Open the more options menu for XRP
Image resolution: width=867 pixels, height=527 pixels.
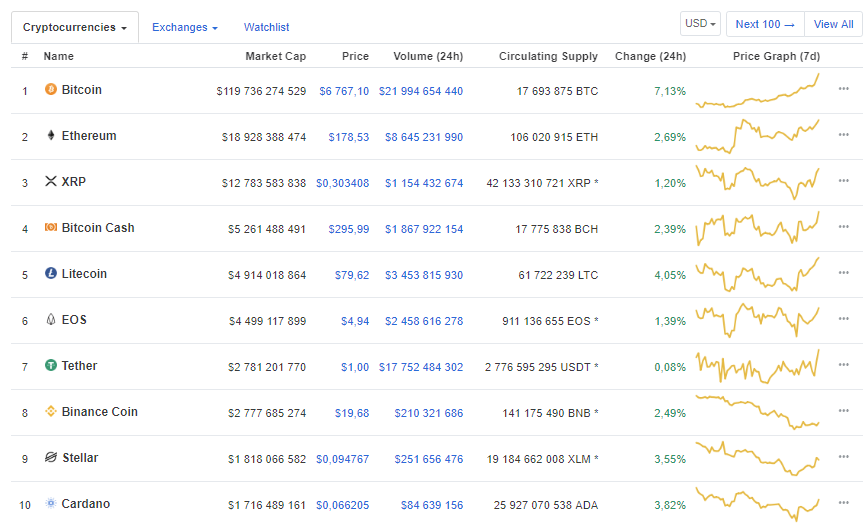pos(843,180)
